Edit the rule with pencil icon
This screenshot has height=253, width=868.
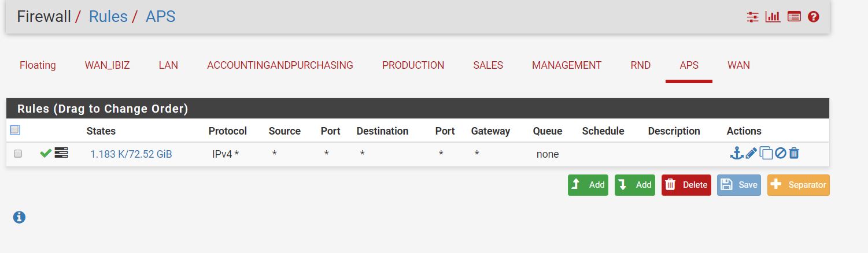[x=751, y=154]
